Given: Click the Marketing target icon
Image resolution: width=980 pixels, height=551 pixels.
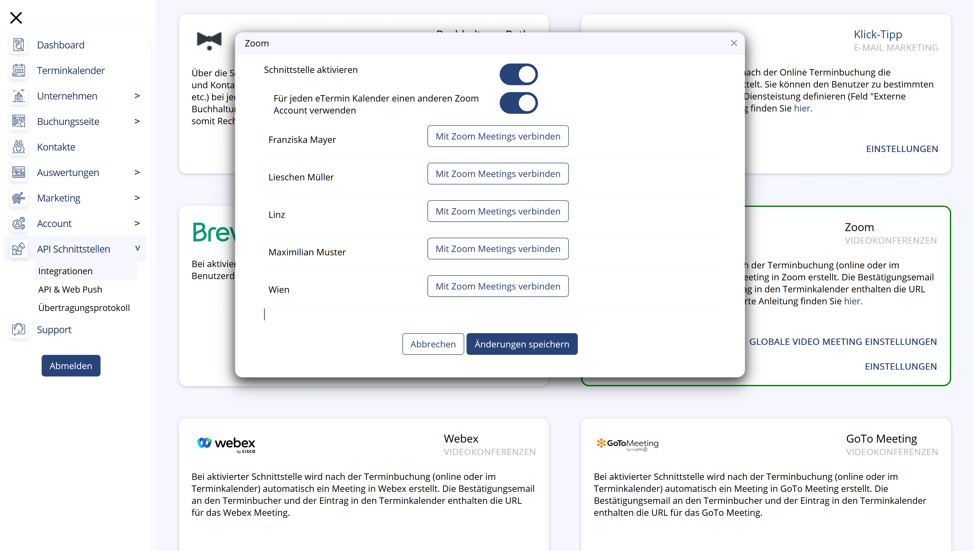Looking at the screenshot, I should 18,198.
